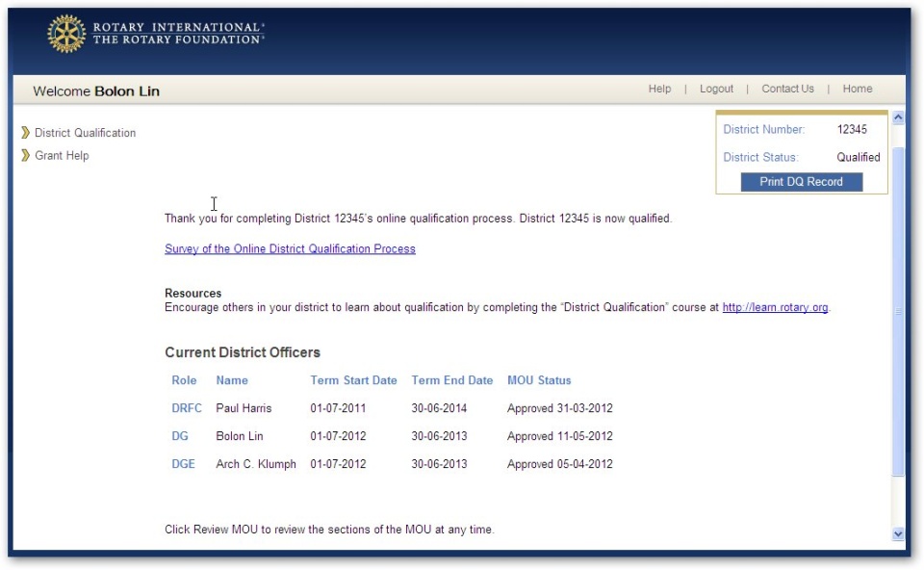Open the District Qualification sidebar item
Image resolution: width=924 pixels, height=570 pixels.
[x=85, y=133]
